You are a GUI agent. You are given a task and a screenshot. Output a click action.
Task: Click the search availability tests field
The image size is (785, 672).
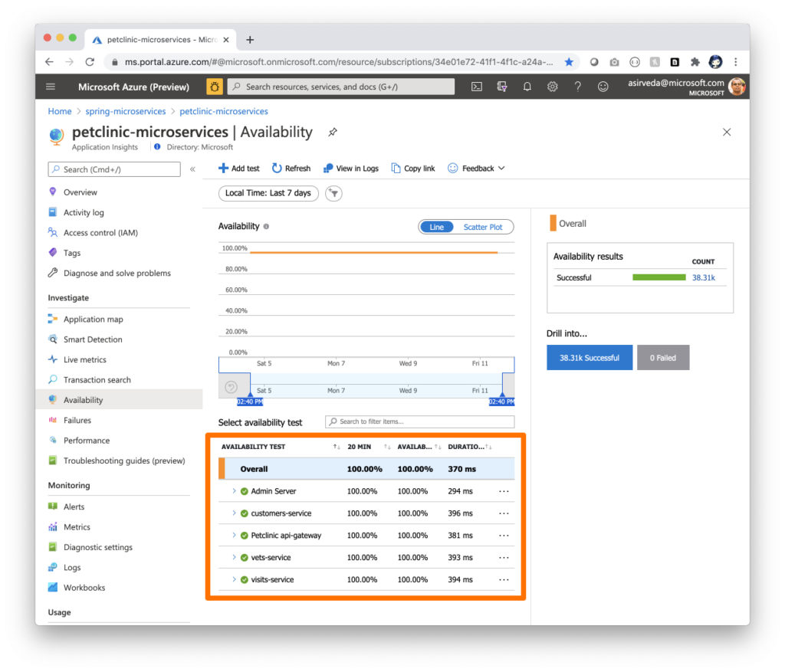(x=419, y=421)
